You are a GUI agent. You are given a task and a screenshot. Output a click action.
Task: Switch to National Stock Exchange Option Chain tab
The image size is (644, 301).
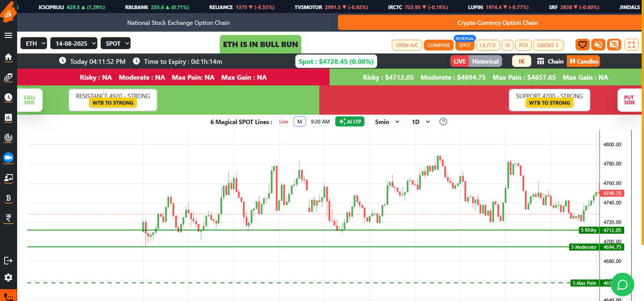pos(178,23)
